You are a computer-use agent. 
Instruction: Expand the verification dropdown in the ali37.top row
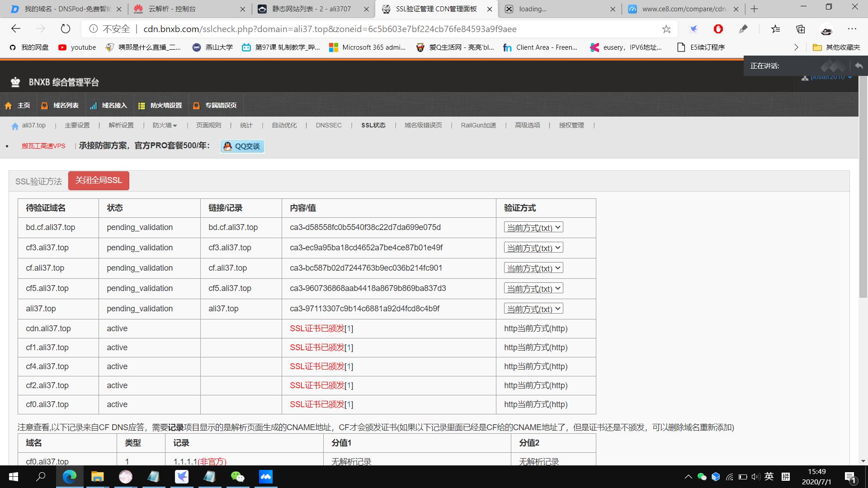click(x=533, y=309)
